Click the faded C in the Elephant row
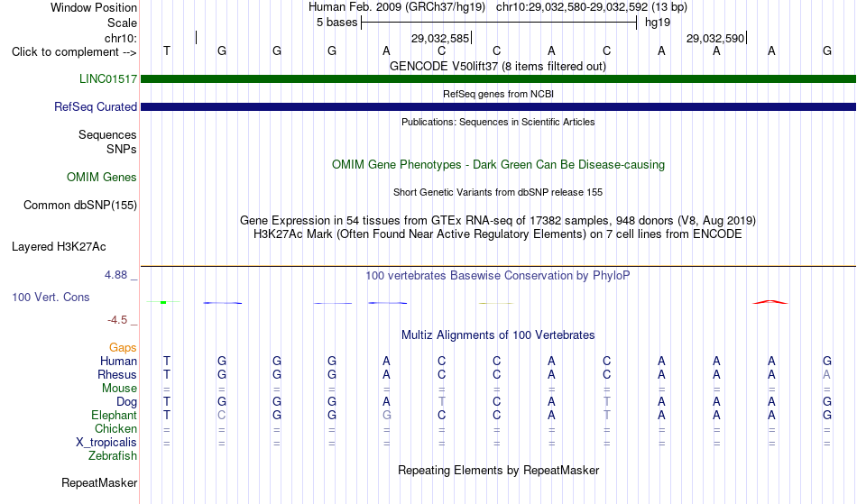Image resolution: width=857 pixels, height=504 pixels. click(x=221, y=415)
